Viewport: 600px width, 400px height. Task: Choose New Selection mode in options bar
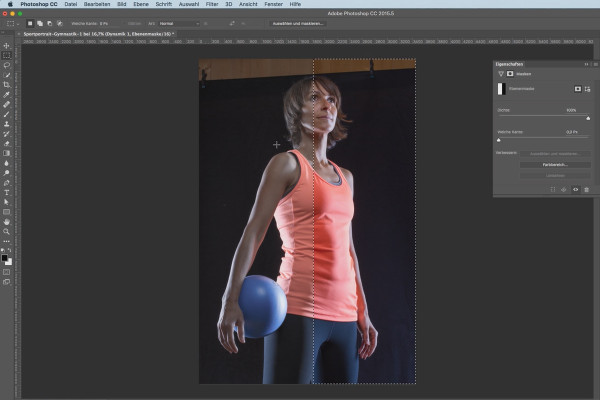pyautogui.click(x=30, y=23)
